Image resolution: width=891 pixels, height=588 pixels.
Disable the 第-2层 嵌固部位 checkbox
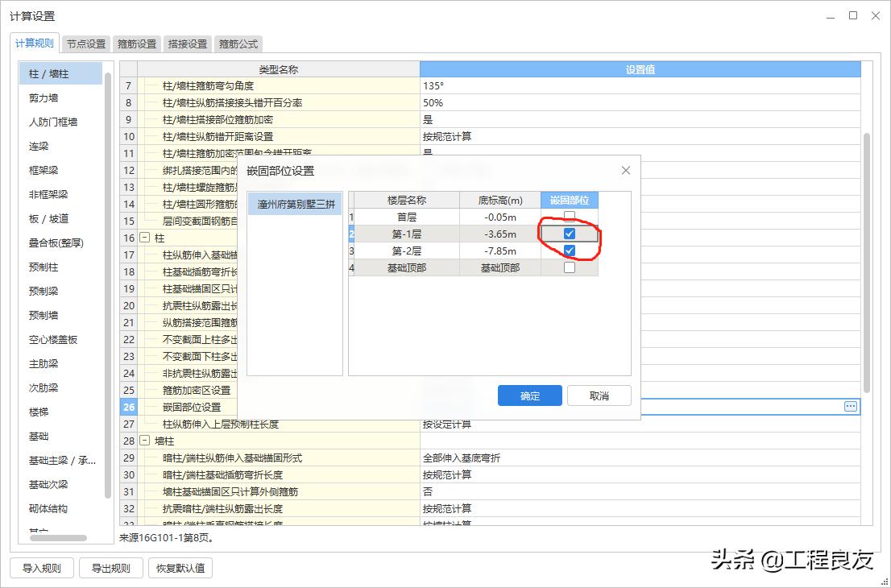click(x=569, y=250)
